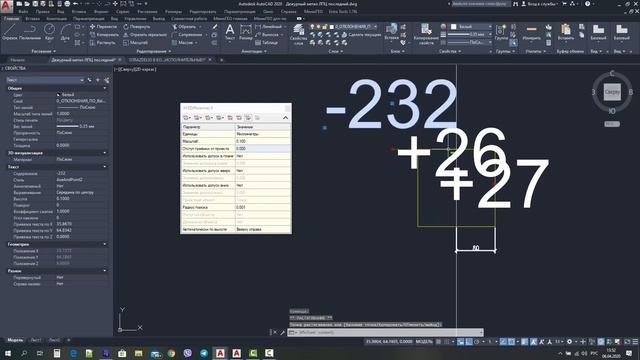
Task: Click the Масштаб scale tool
Action: pyautogui.click(x=136, y=42)
